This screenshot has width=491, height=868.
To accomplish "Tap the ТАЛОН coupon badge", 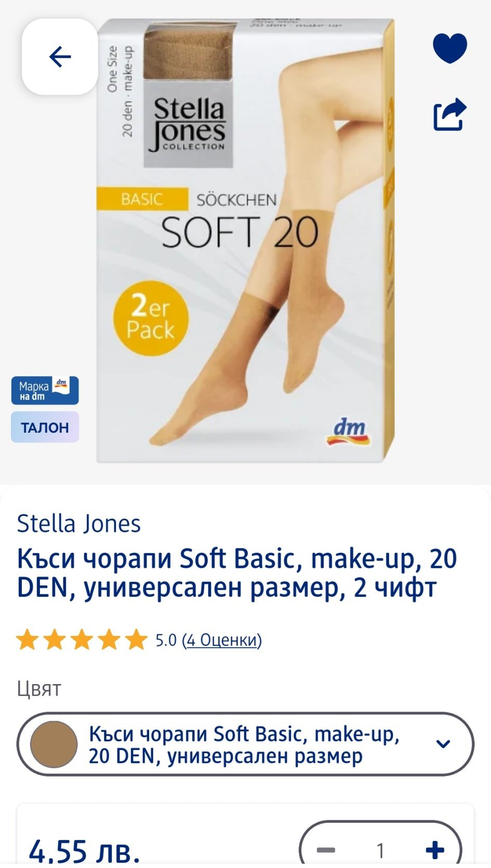I will coord(45,427).
